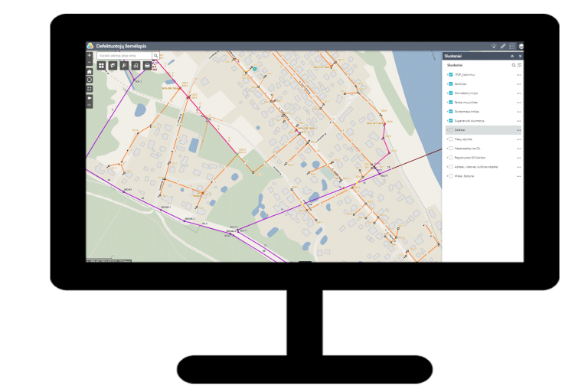Collapse the Sluoksniai panel

pos(512,56)
